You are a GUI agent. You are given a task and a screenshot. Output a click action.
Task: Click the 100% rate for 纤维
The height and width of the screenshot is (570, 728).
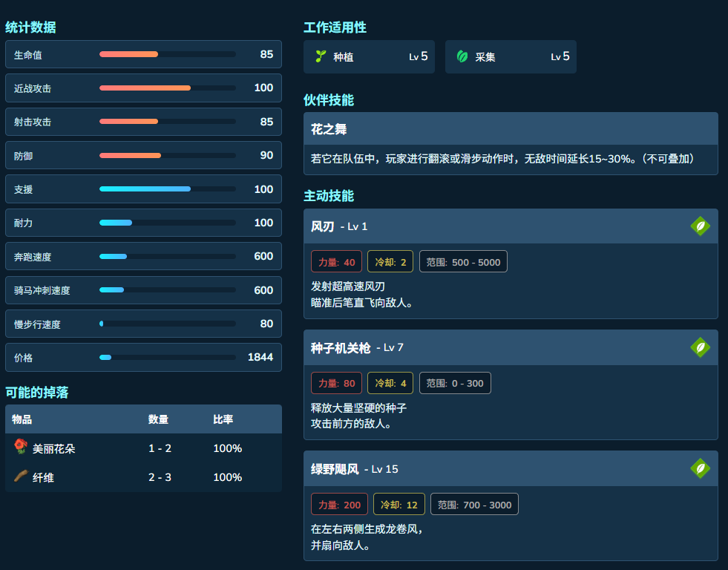click(x=228, y=477)
